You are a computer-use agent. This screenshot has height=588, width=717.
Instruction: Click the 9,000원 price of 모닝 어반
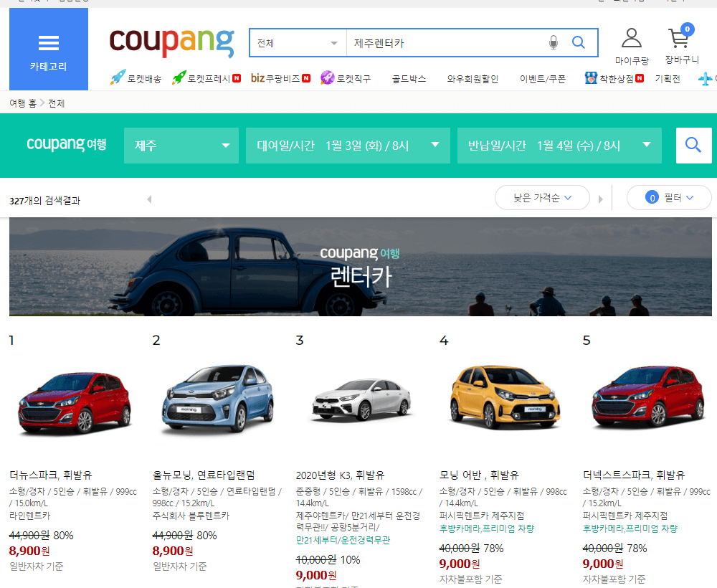click(x=460, y=564)
